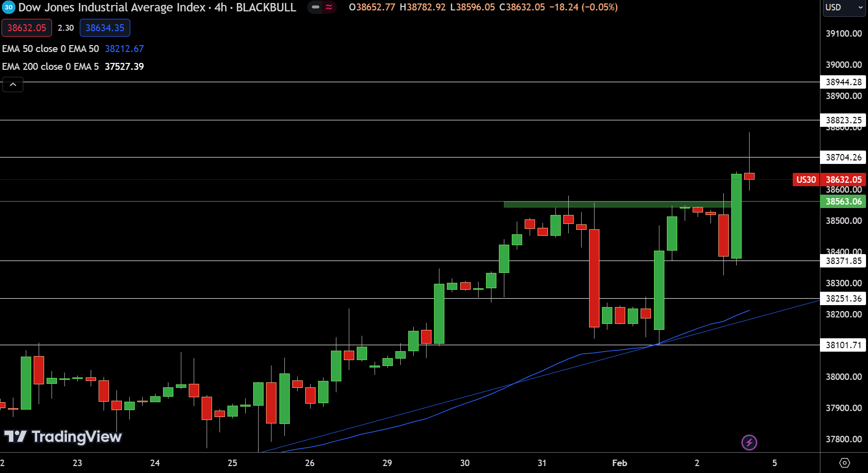Image resolution: width=868 pixels, height=473 pixels.
Task: Select the green 38563.06 price level label
Action: (843, 202)
